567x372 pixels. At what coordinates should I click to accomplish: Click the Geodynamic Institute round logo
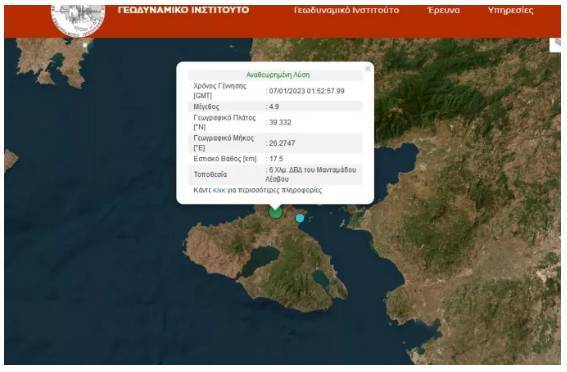[78, 21]
